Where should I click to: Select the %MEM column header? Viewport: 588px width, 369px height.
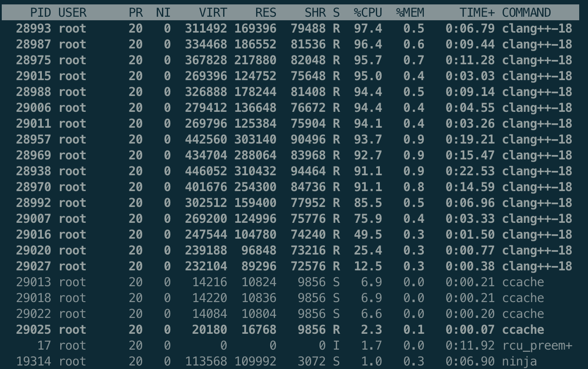click(410, 13)
